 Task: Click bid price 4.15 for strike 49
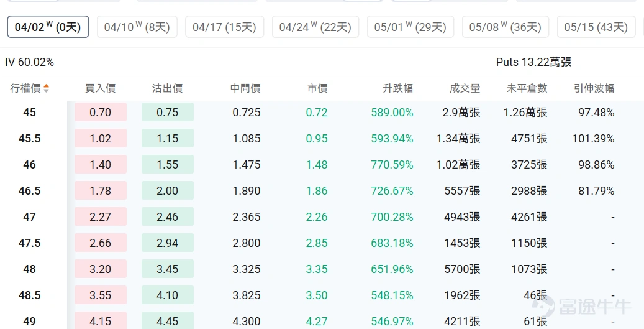(x=101, y=321)
